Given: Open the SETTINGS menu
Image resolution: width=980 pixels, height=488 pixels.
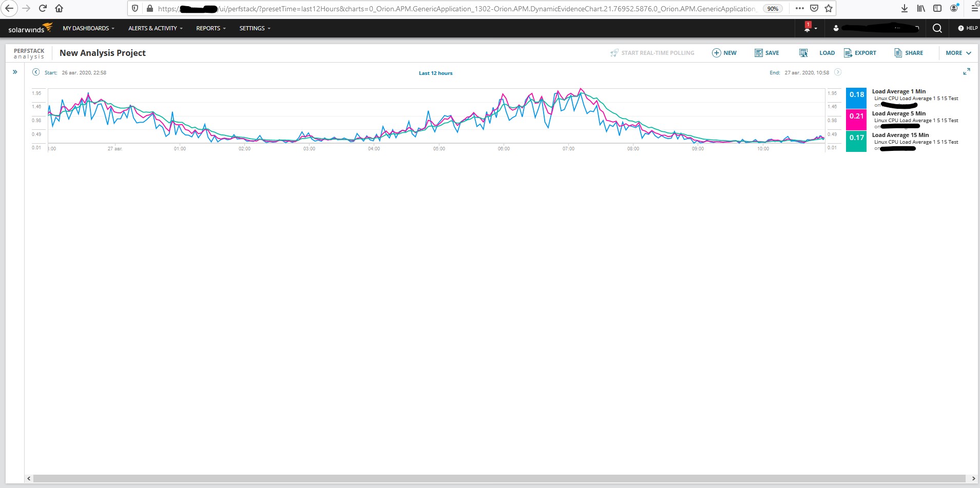Looking at the screenshot, I should 255,28.
